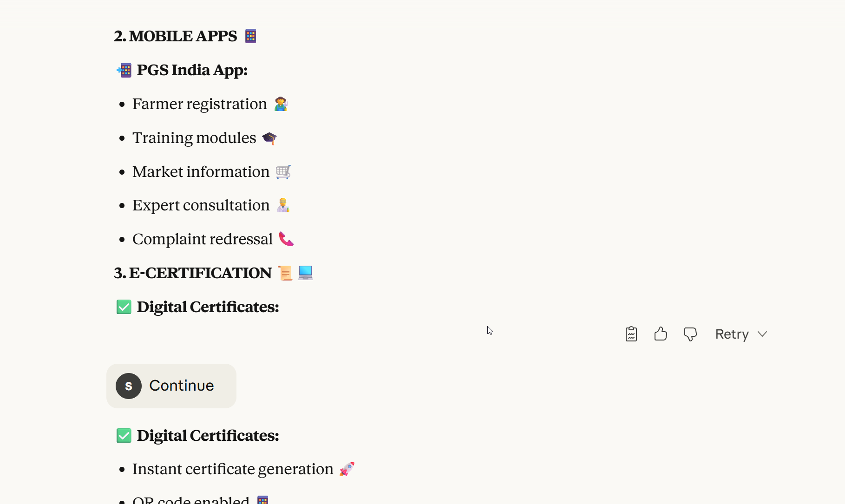The image size is (845, 504).
Task: Click the pink telephone emoji beside Complaint redressal
Action: pyautogui.click(x=286, y=239)
